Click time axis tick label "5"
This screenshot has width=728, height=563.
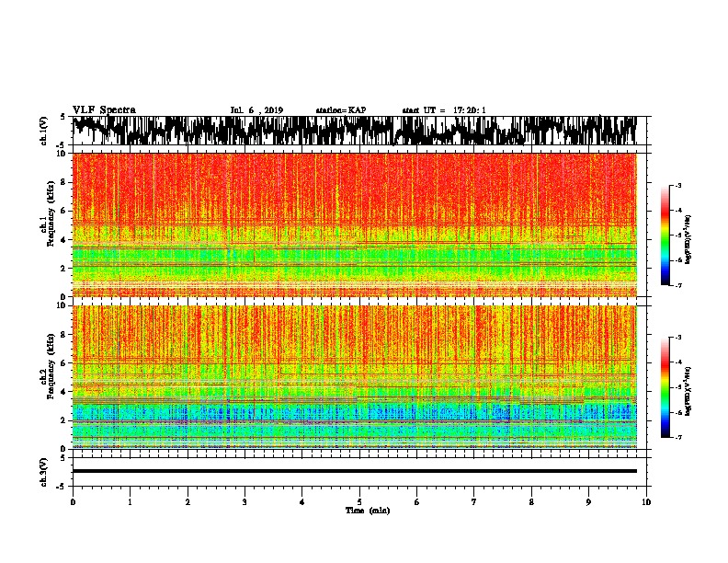click(359, 502)
